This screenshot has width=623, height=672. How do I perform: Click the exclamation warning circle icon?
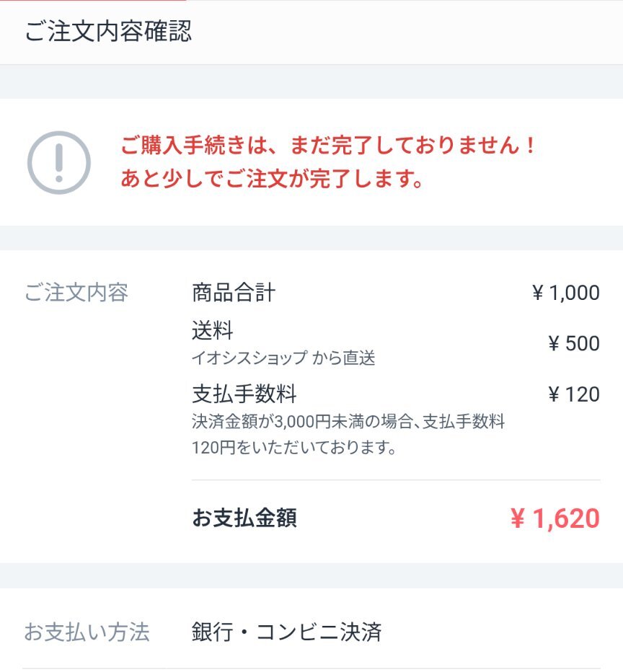coord(58,162)
